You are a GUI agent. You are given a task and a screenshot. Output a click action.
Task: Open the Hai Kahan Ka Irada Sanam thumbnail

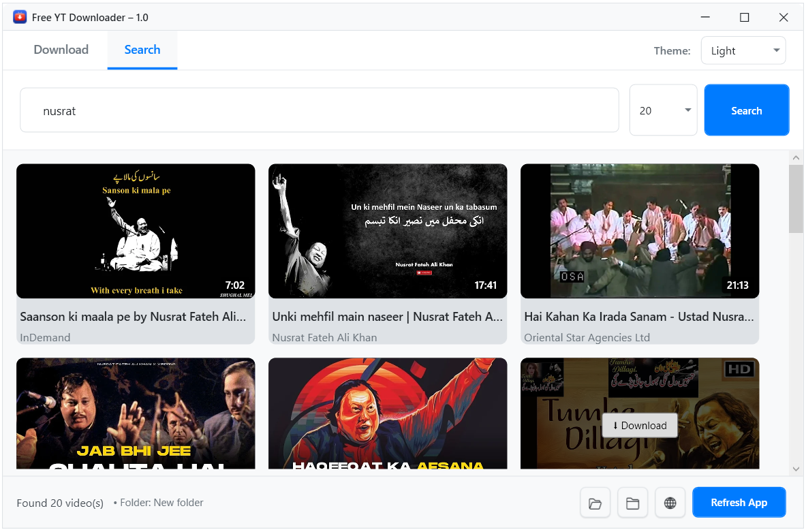tap(640, 230)
